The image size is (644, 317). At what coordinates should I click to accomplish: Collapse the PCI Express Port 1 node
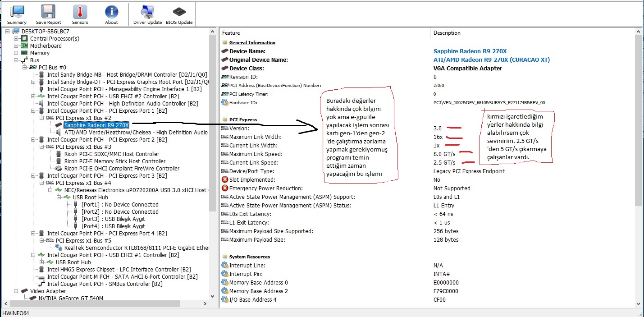point(33,110)
